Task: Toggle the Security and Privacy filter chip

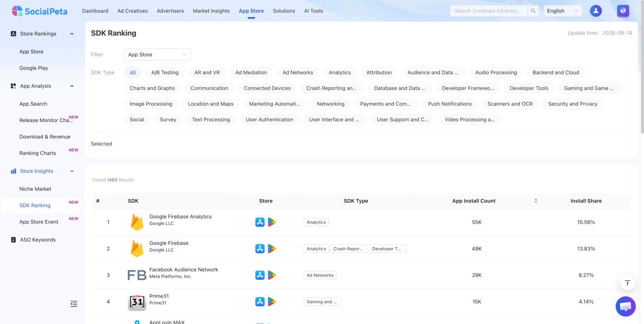Action: [x=573, y=104]
